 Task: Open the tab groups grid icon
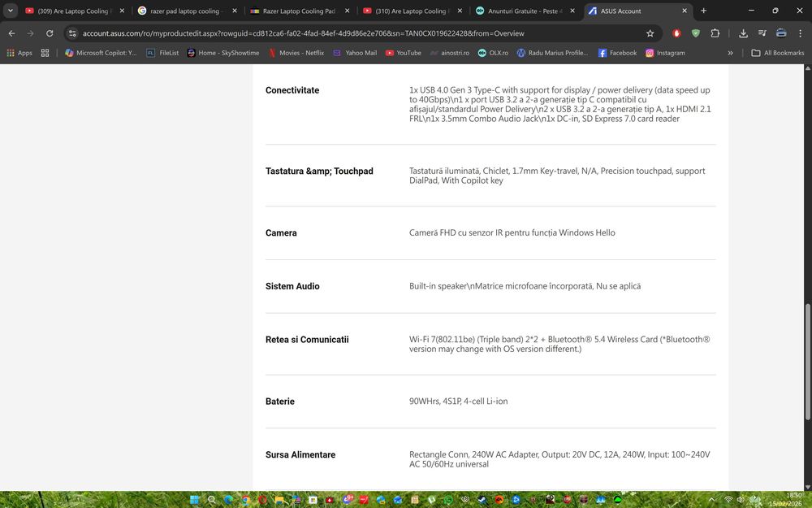click(45, 53)
